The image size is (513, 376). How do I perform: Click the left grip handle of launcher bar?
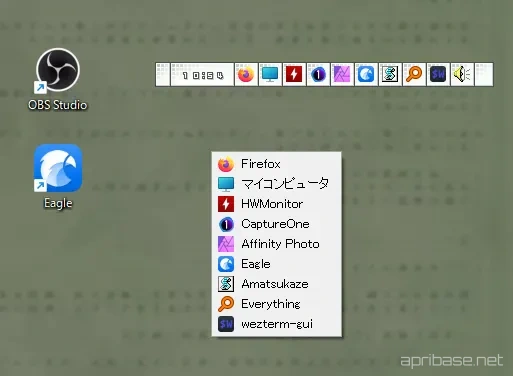163,74
